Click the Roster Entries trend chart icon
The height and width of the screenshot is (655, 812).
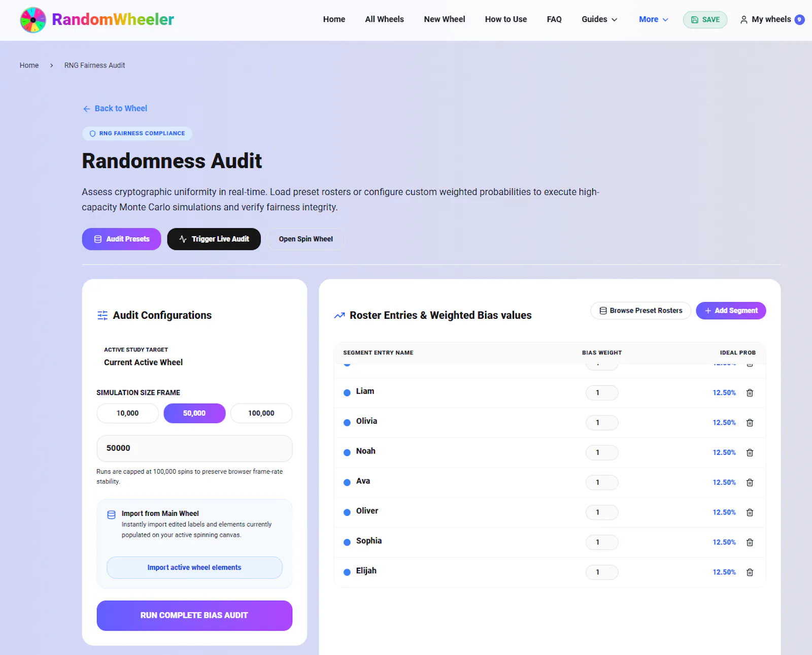340,315
